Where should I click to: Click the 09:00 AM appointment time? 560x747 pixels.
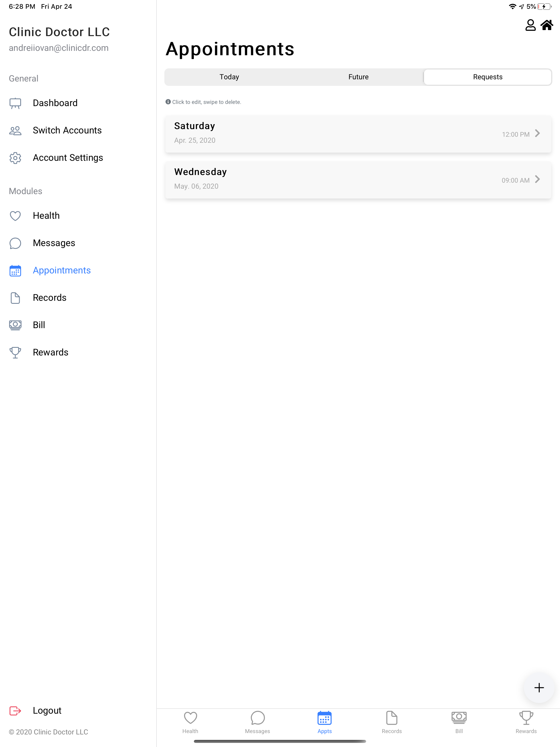(x=515, y=180)
